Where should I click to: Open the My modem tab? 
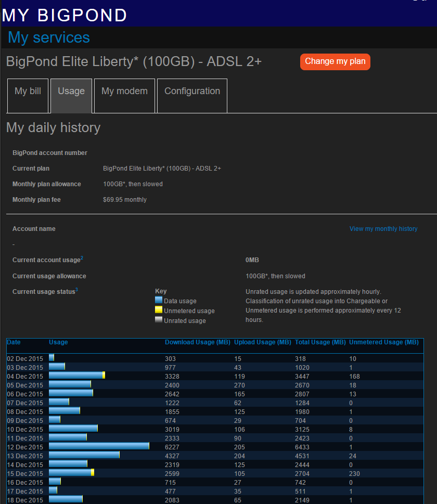[124, 91]
